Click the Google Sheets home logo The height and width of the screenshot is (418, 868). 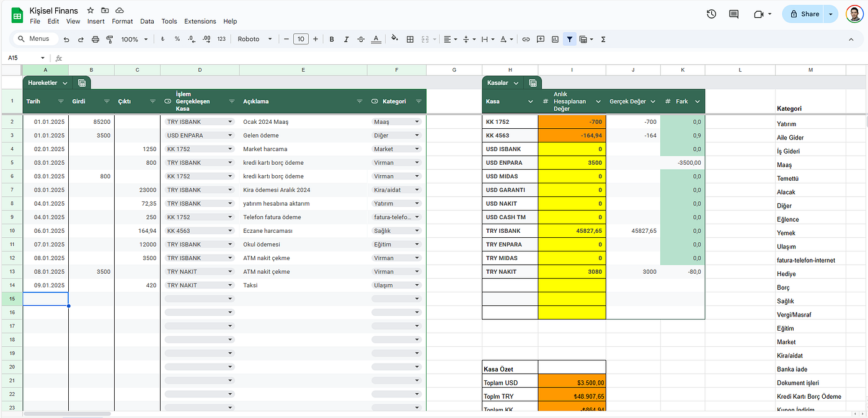pyautogui.click(x=16, y=14)
